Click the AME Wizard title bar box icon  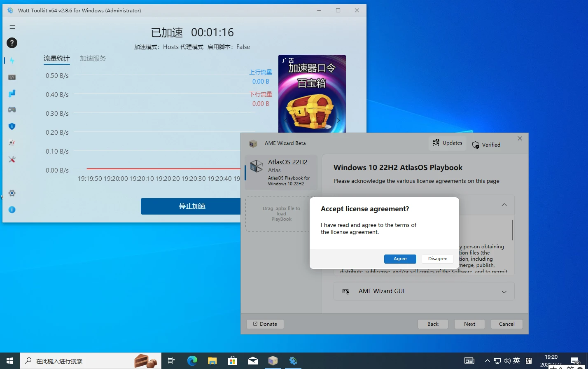pyautogui.click(x=253, y=143)
